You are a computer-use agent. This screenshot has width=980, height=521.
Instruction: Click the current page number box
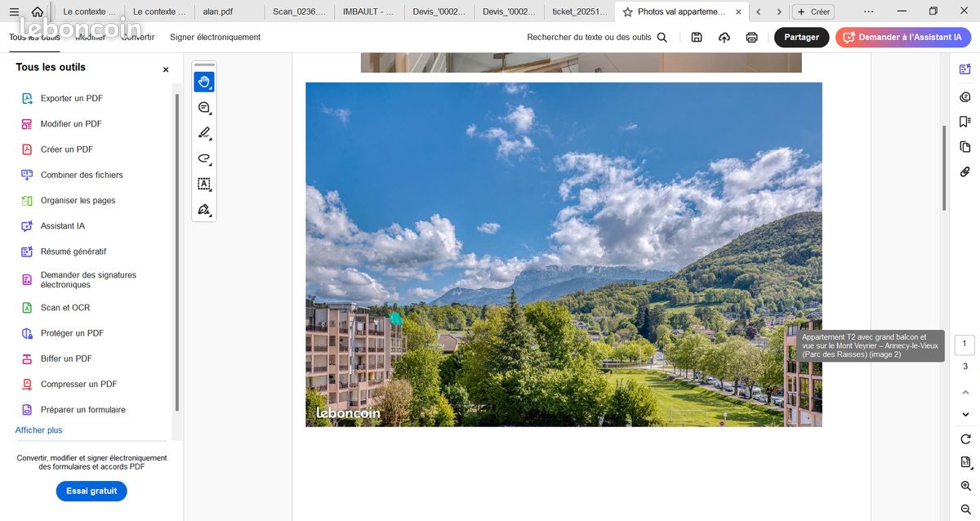point(964,345)
